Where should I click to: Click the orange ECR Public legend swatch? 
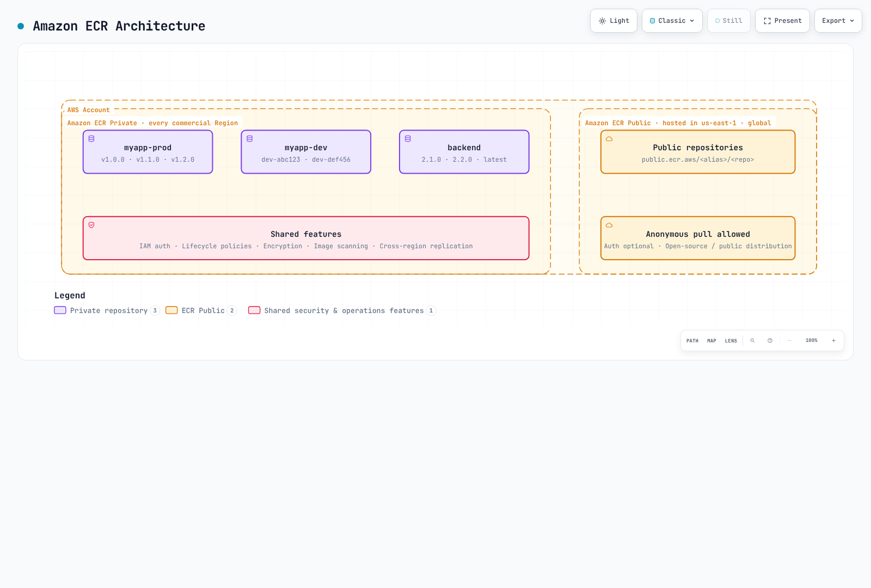click(171, 310)
